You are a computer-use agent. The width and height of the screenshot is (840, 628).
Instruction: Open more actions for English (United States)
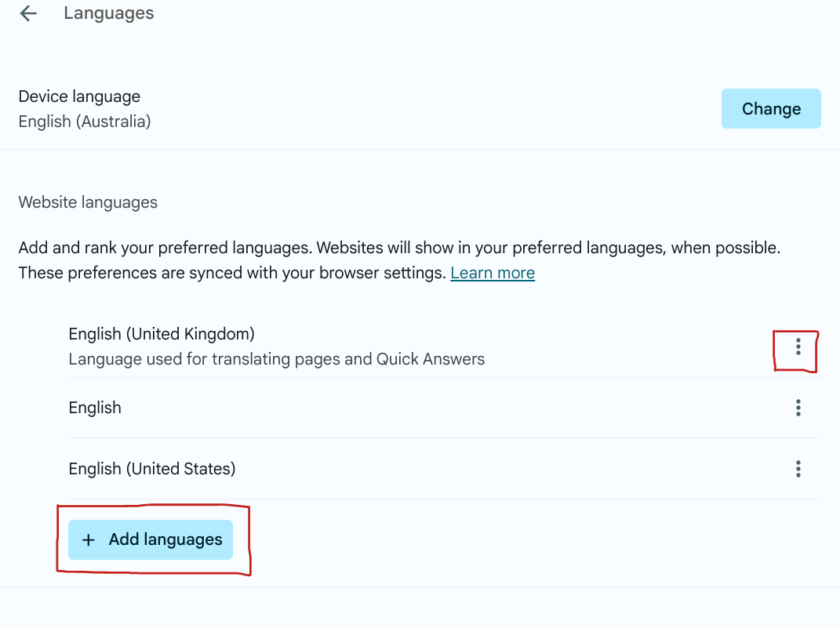coord(798,469)
